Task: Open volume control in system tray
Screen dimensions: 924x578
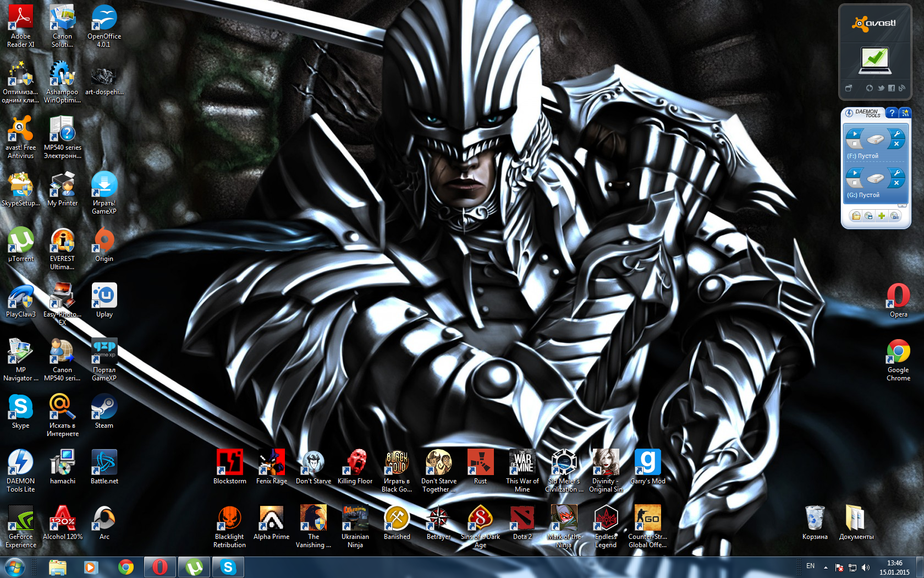Action: [866, 567]
